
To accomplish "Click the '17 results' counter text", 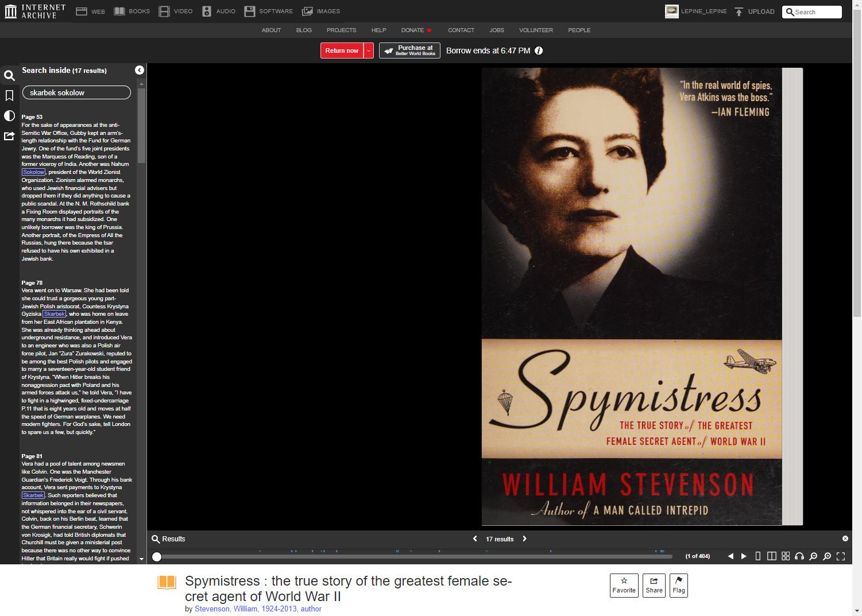I will point(500,539).
